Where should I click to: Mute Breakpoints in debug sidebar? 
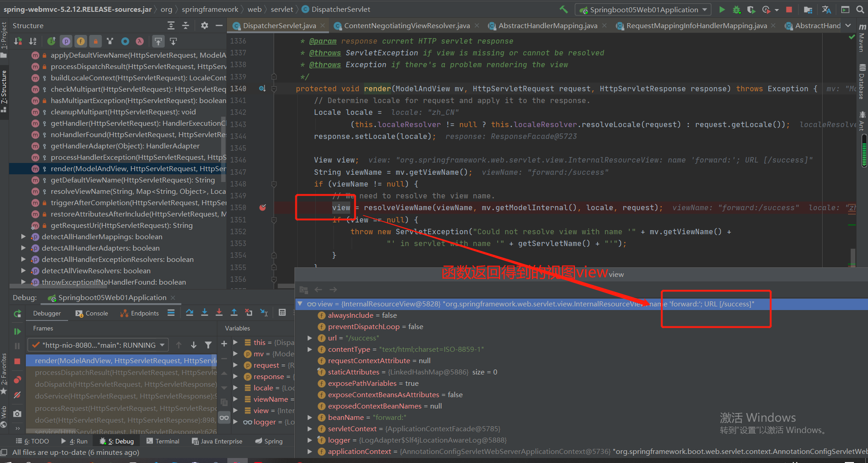tap(17, 395)
